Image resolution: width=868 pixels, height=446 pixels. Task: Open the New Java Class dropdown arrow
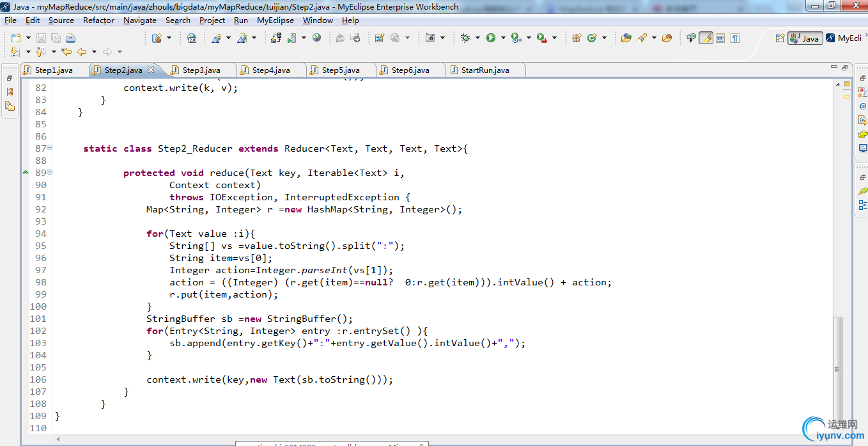point(605,38)
